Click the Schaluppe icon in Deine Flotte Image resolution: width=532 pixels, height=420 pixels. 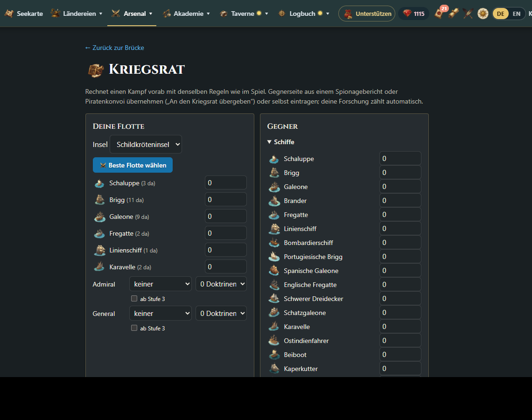[x=99, y=183]
